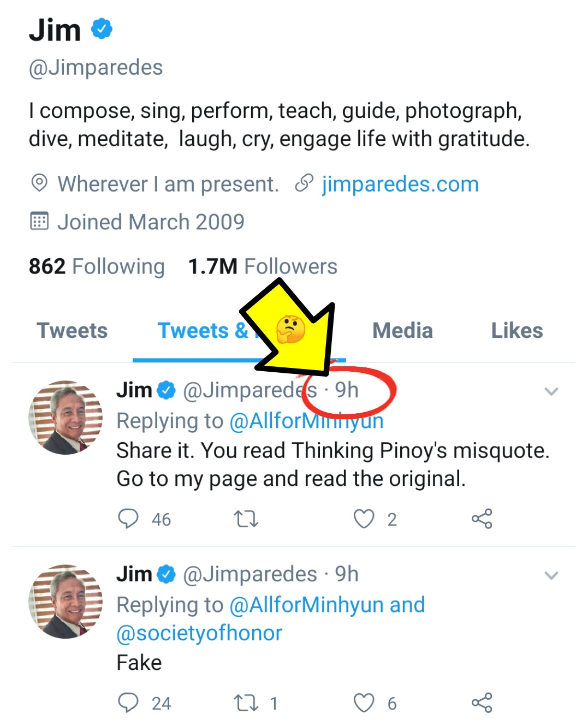Expand options chevron on first tweet
Image resolution: width=588 pixels, height=726 pixels.
(551, 391)
